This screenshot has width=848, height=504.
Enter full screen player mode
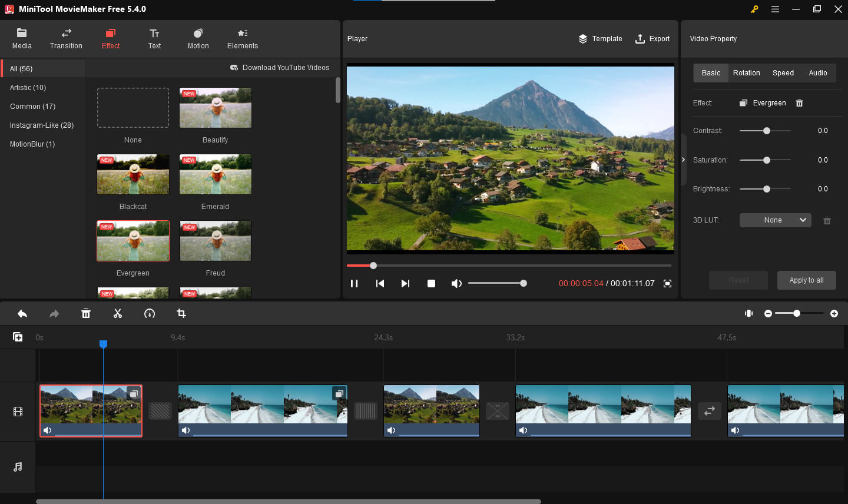pyautogui.click(x=667, y=284)
